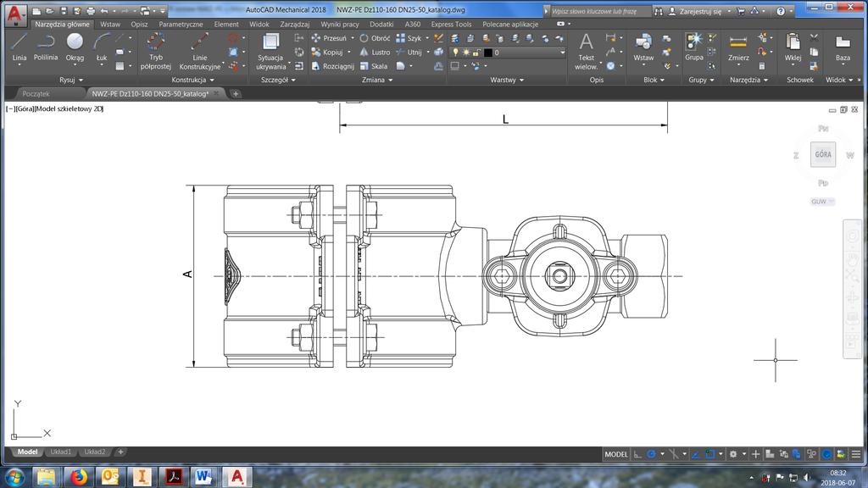Viewport: 868px width, 488px height.
Task: Open the Autodesk App Store cart icon
Action: pos(741,10)
